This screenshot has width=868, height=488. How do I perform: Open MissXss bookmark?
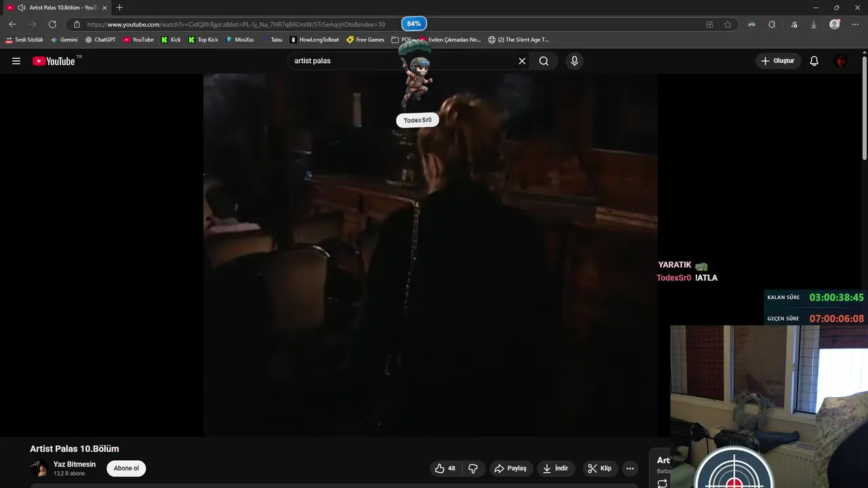pyautogui.click(x=239, y=40)
